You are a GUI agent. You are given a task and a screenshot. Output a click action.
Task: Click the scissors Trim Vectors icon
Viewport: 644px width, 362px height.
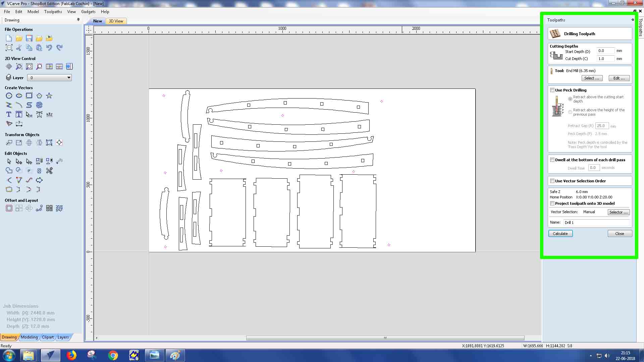click(x=49, y=171)
